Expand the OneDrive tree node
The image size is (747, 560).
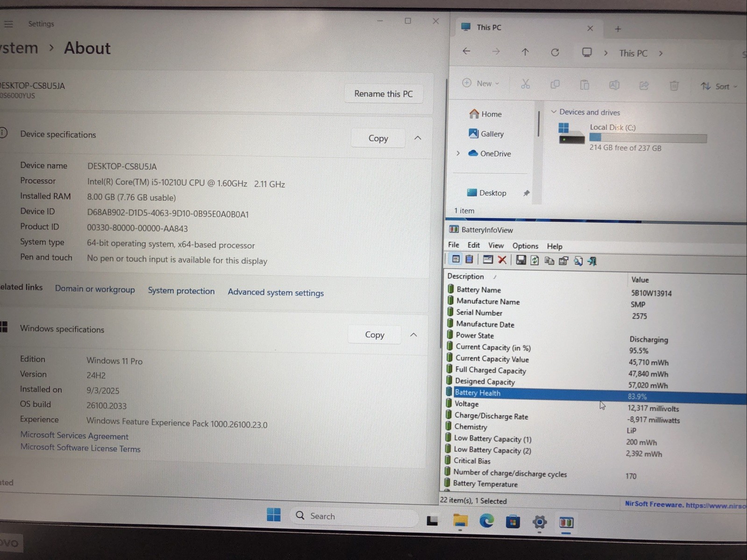click(458, 153)
